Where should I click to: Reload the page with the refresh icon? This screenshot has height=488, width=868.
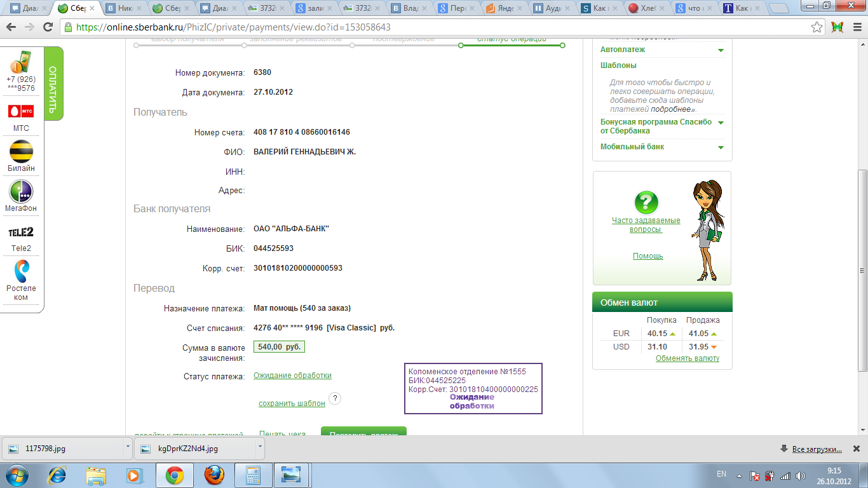[48, 27]
